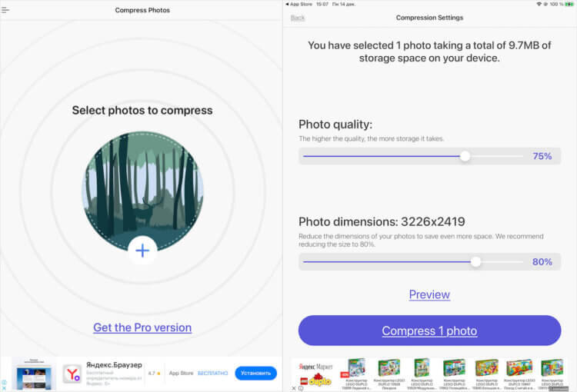Tap the blue plus icon to add photos
The image size is (577, 392).
tap(142, 251)
